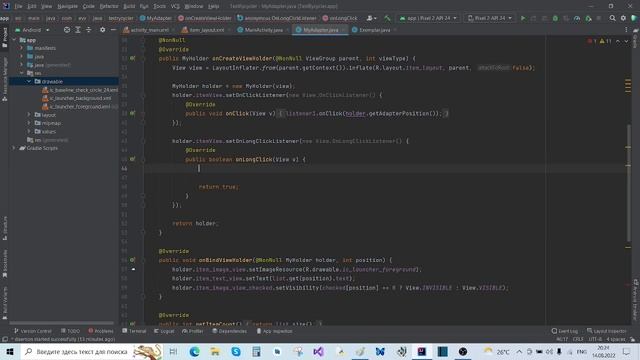Open the Layout Inspector
Viewport: 640px width, 360px height.
click(x=607, y=331)
